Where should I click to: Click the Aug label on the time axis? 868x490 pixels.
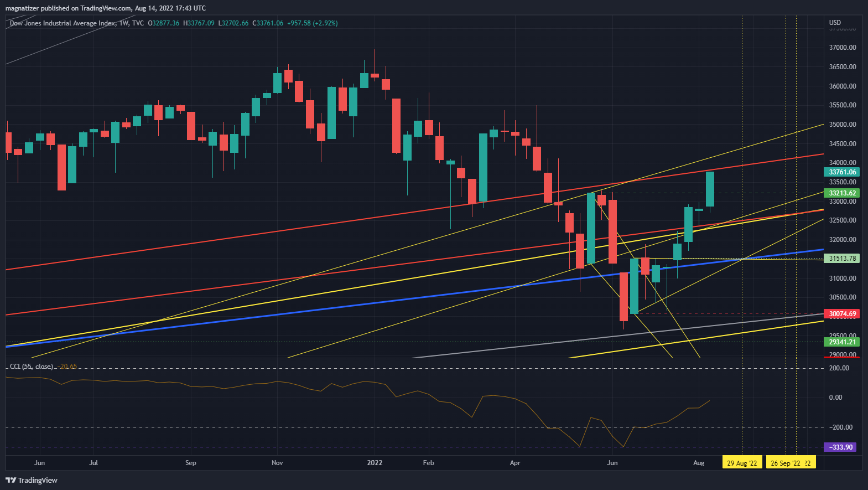pos(699,463)
